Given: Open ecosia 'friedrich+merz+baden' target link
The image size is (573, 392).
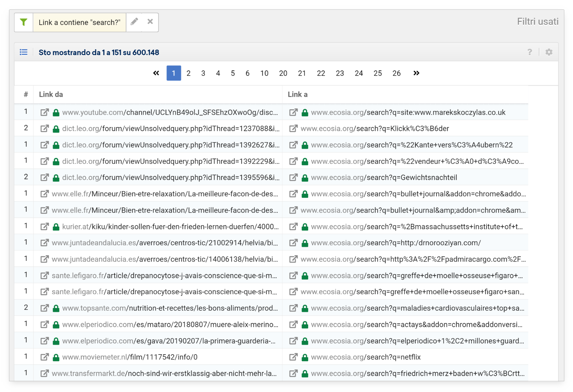Looking at the screenshot, I should click(x=418, y=373).
